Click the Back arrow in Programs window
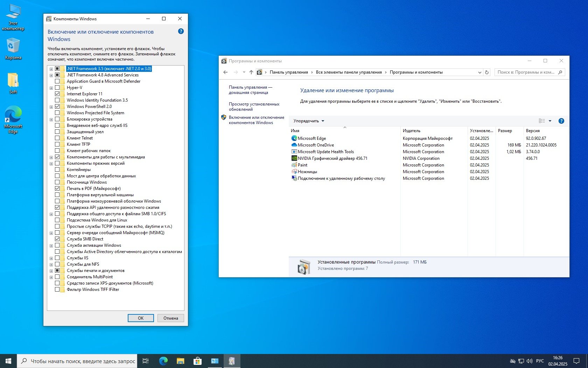Screen dimensions: 588x368 (x=225, y=72)
